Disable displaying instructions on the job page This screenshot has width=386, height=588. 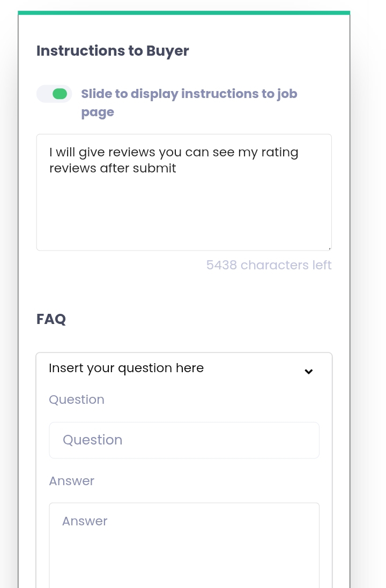pyautogui.click(x=54, y=94)
